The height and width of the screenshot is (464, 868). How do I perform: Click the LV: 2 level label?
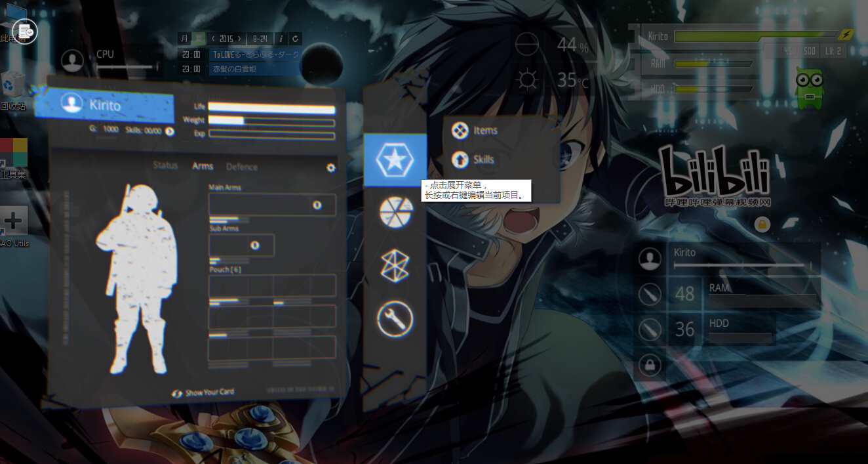point(833,51)
